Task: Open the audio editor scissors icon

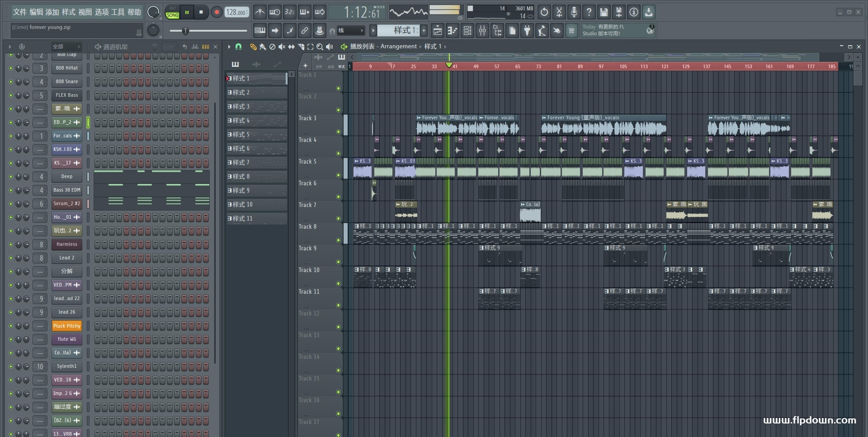Action: pos(559,12)
